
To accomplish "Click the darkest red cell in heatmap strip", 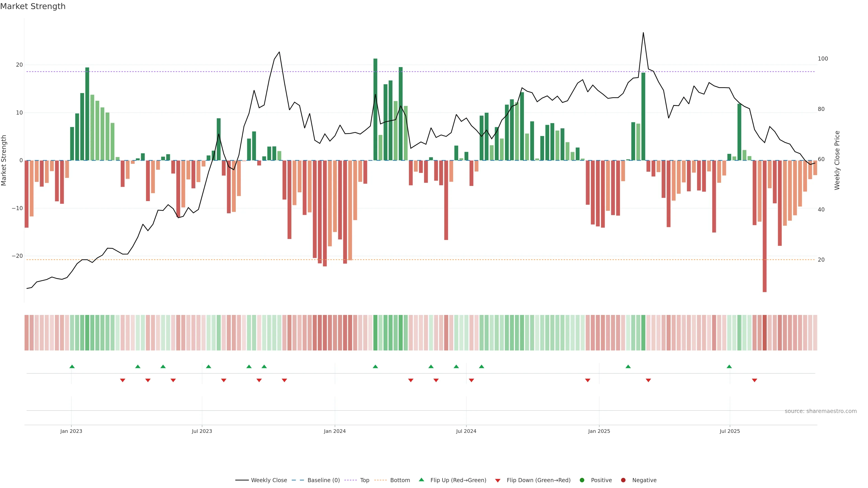I will [764, 332].
